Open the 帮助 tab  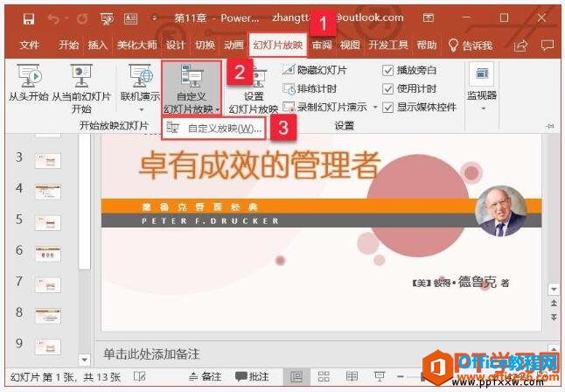coord(427,45)
